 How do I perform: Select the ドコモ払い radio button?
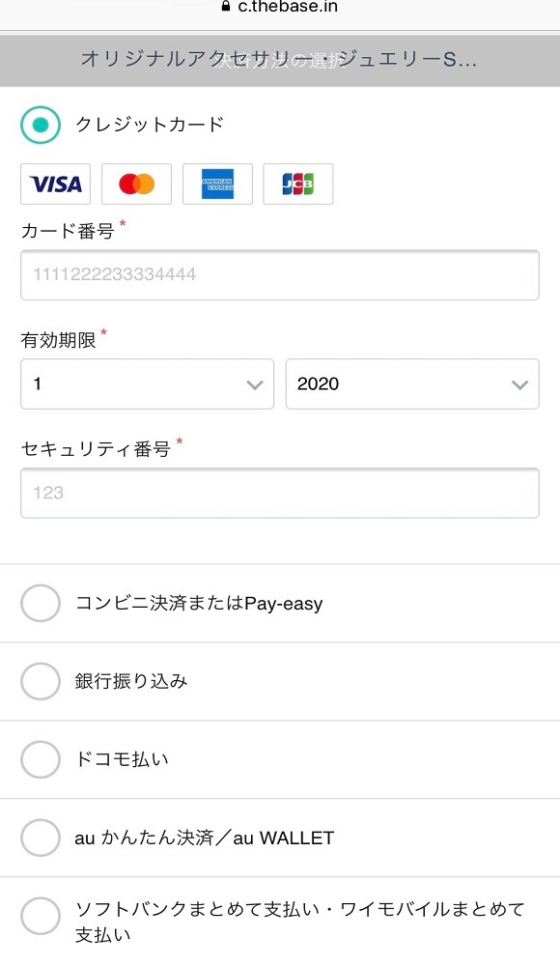[x=41, y=759]
